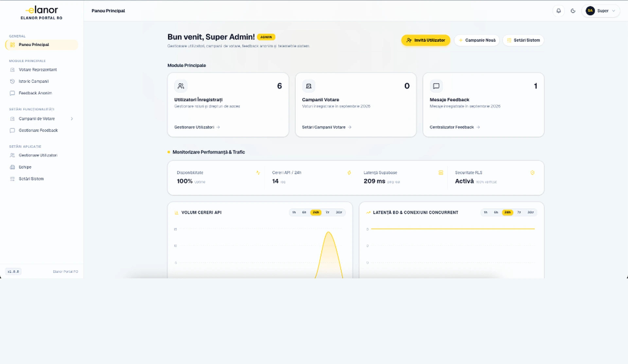628x364 pixels.
Task: Follow the Centralizator Feedback link
Action: pos(455,127)
